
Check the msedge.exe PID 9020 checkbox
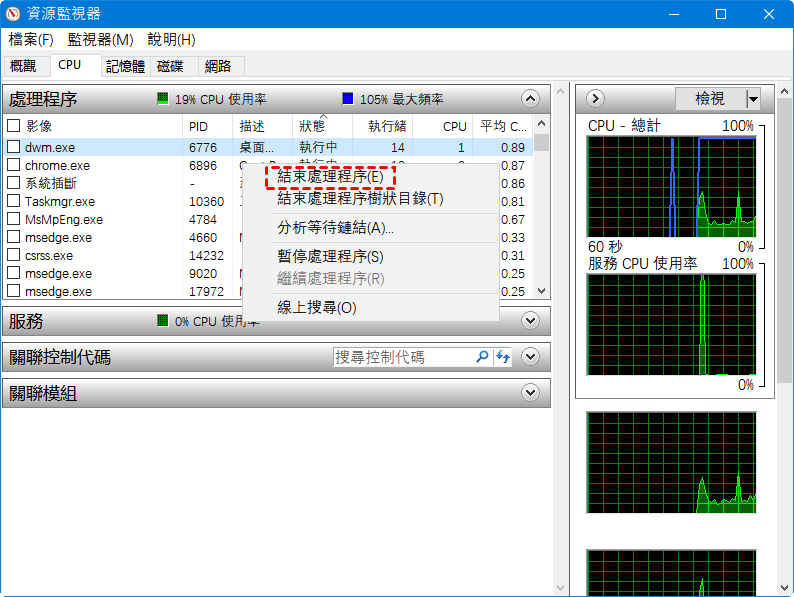(x=14, y=273)
